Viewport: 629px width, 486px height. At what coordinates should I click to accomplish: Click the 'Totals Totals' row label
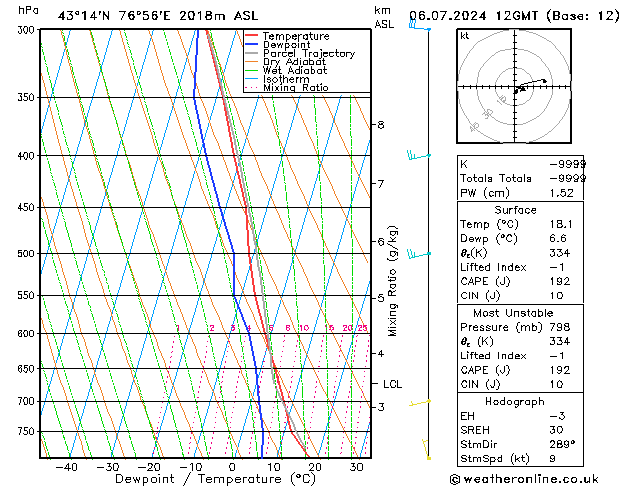click(x=496, y=178)
